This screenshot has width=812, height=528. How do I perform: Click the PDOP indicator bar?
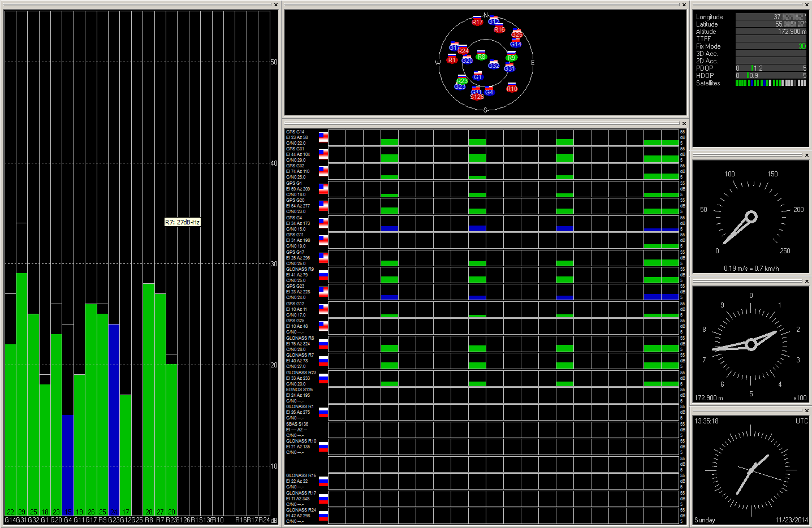pos(771,68)
